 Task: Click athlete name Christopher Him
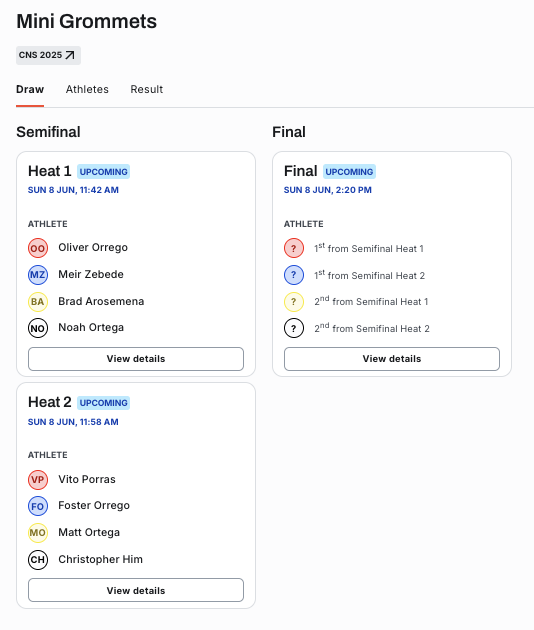(x=100, y=559)
